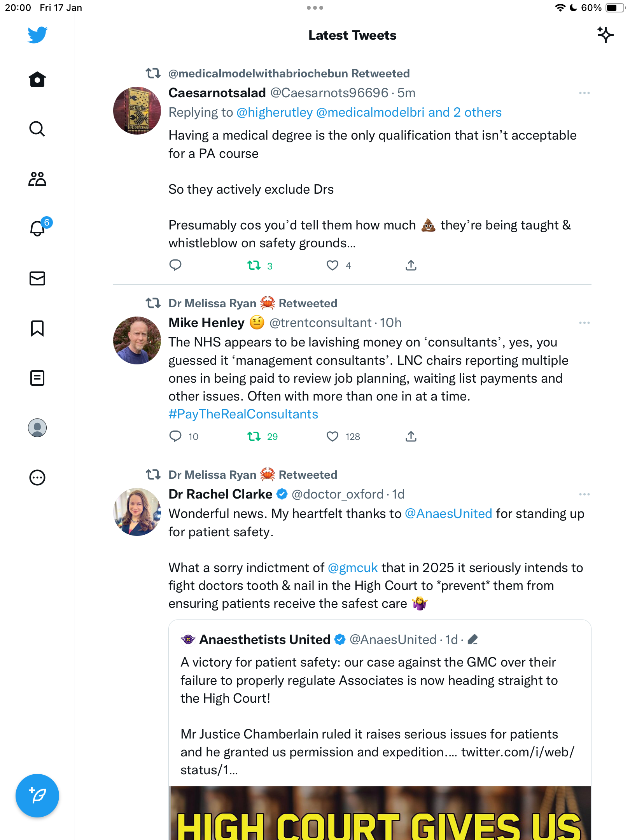Image resolution: width=630 pixels, height=840 pixels.
Task: Open the More circle menu in sidebar
Action: [x=37, y=478]
